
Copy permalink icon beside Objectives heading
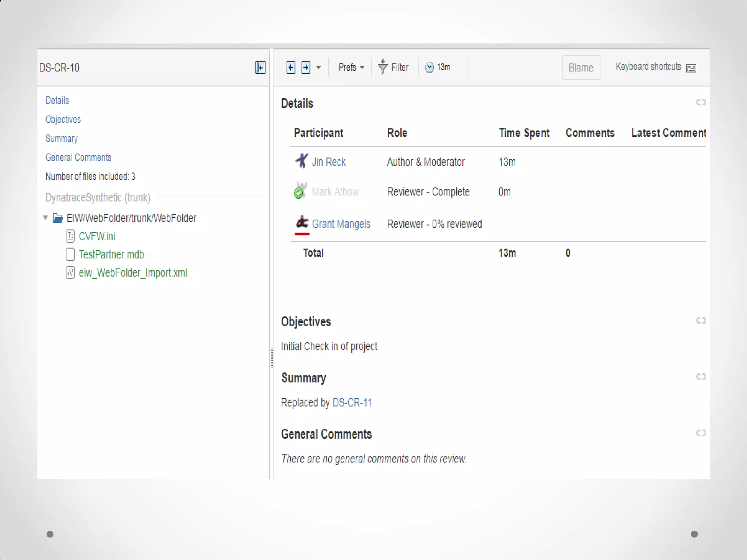click(x=701, y=321)
